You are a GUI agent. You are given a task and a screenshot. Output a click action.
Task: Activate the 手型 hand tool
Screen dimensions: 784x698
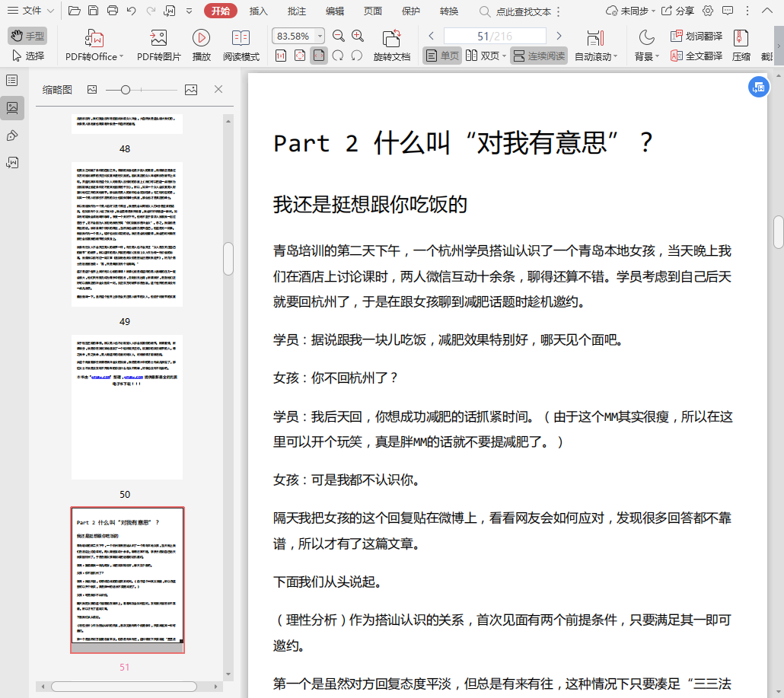27,36
